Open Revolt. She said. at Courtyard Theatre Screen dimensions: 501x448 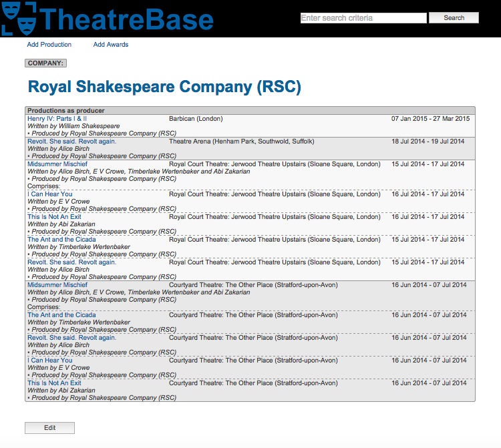72,338
